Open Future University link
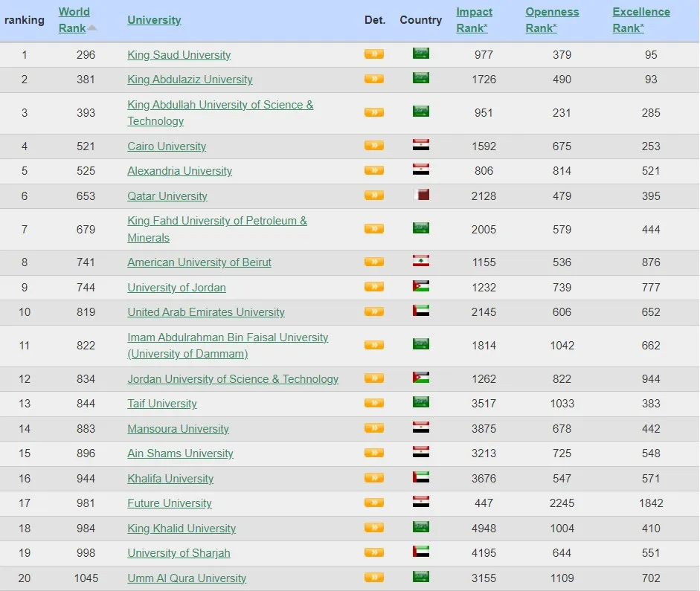Screen dimensions: 700x591 click(x=169, y=503)
